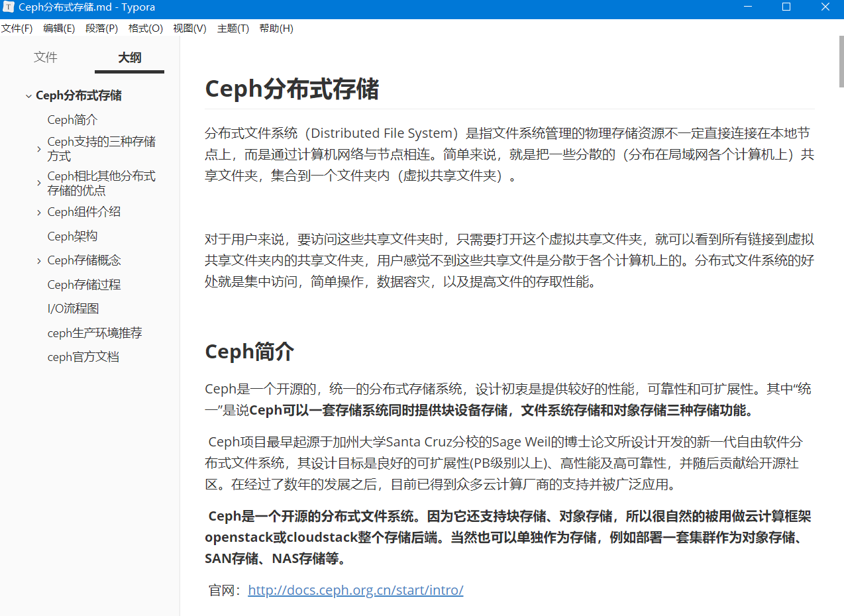This screenshot has height=616, width=844.
Task: Open the 文件(F) menu
Action: 17,28
